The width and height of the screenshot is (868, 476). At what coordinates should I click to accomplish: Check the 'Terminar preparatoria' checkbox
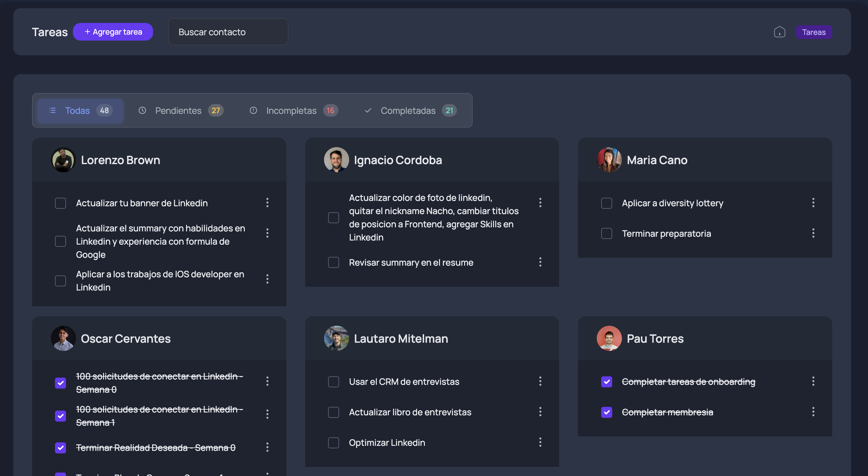point(607,233)
